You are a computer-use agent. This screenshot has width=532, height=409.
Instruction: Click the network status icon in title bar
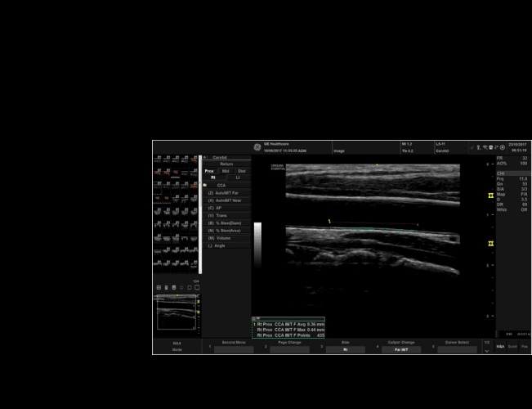484,148
